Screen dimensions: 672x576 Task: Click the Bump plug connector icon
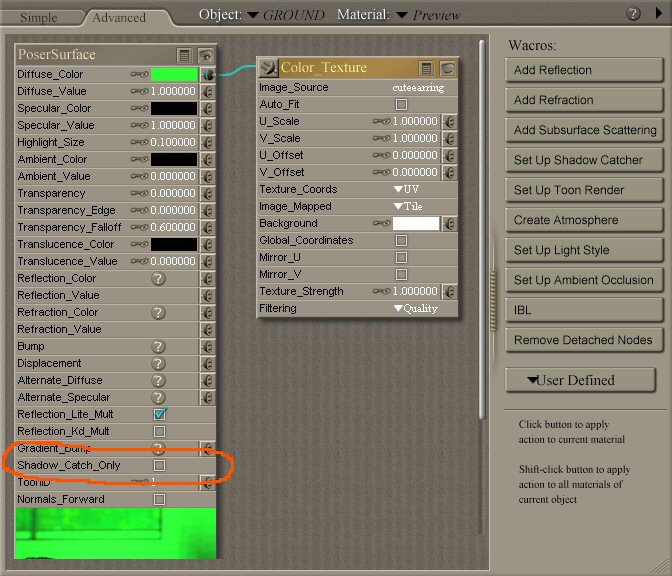(208, 346)
